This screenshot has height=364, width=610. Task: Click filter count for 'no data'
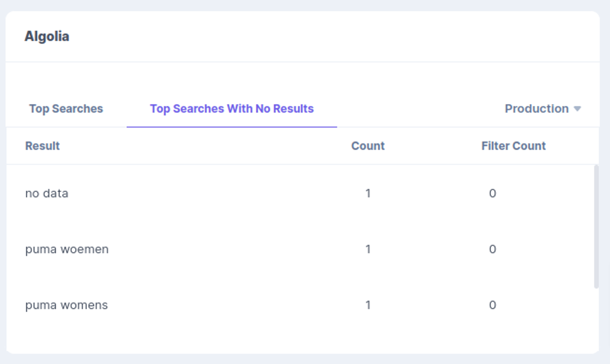(492, 193)
